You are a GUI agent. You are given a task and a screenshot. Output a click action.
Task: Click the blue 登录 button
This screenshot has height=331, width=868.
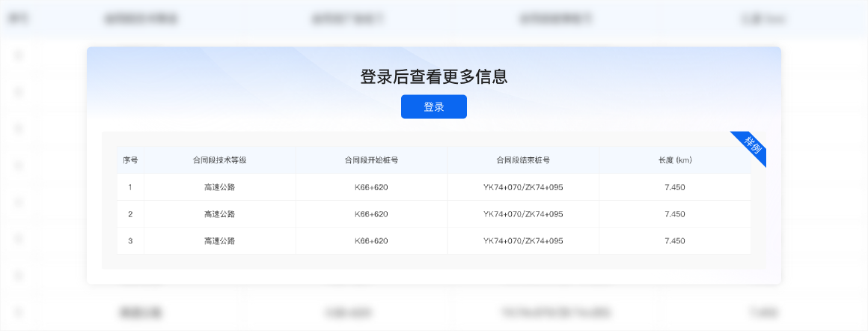433,107
